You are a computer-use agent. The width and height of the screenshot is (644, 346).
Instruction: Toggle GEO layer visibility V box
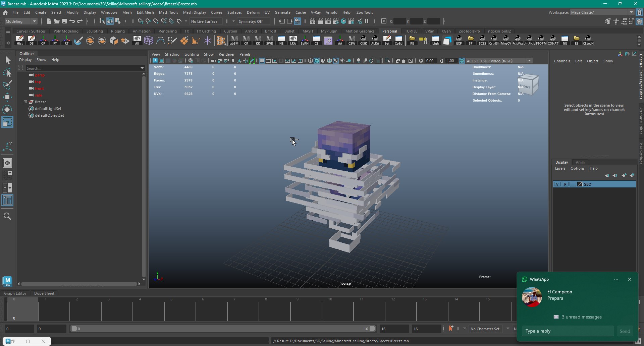(x=557, y=184)
